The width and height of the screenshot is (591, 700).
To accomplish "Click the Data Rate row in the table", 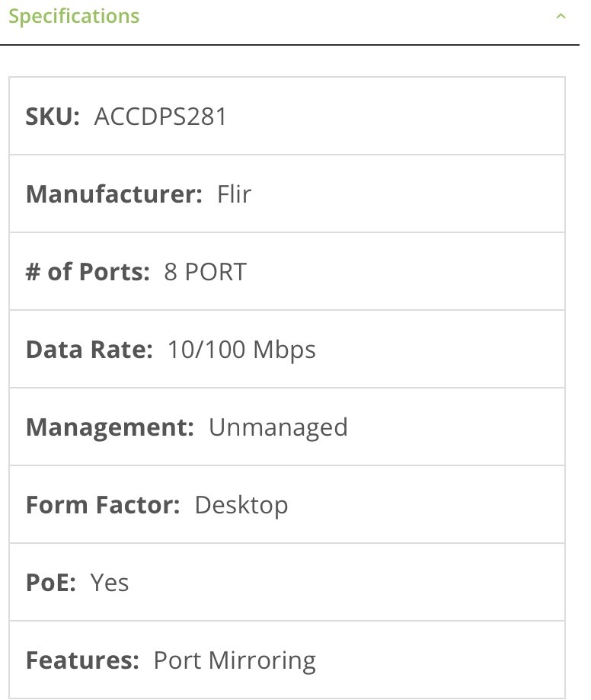I will point(287,349).
